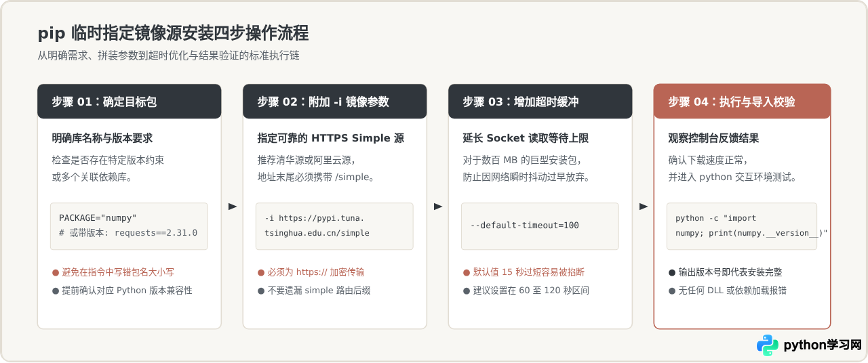Open the '步骤 01：确定目标包' header
868x363 pixels.
pos(130,102)
